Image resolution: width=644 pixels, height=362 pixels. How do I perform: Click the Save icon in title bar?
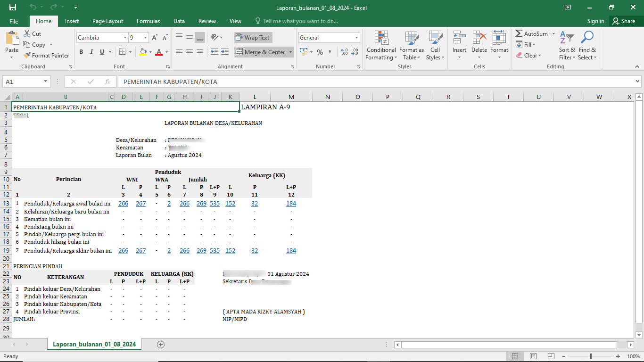tap(13, 7)
